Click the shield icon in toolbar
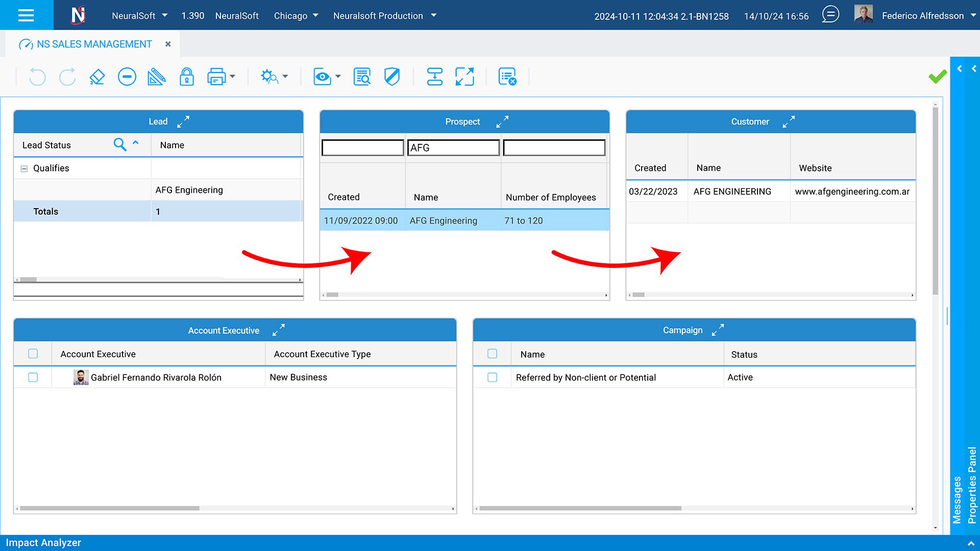The height and width of the screenshot is (551, 980). click(x=392, y=77)
